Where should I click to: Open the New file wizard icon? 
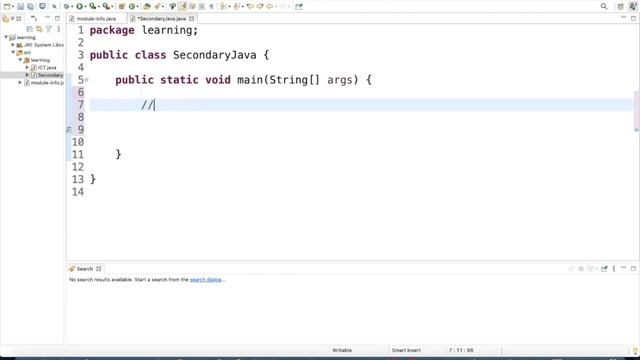tap(7, 7)
